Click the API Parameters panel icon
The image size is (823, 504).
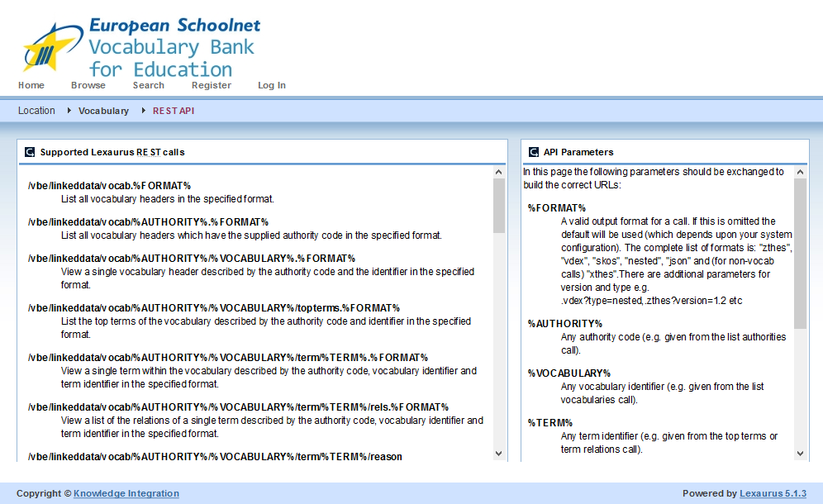(x=534, y=152)
